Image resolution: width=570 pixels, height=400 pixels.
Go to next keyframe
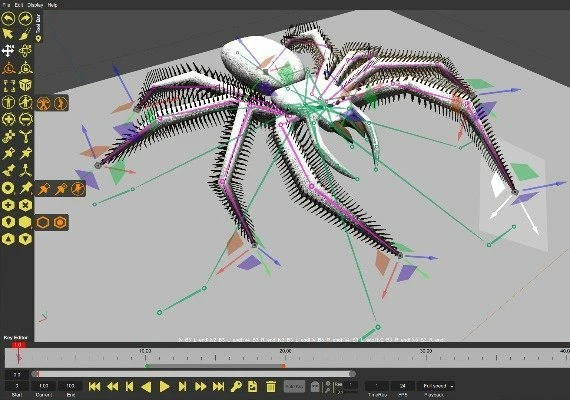(200, 386)
